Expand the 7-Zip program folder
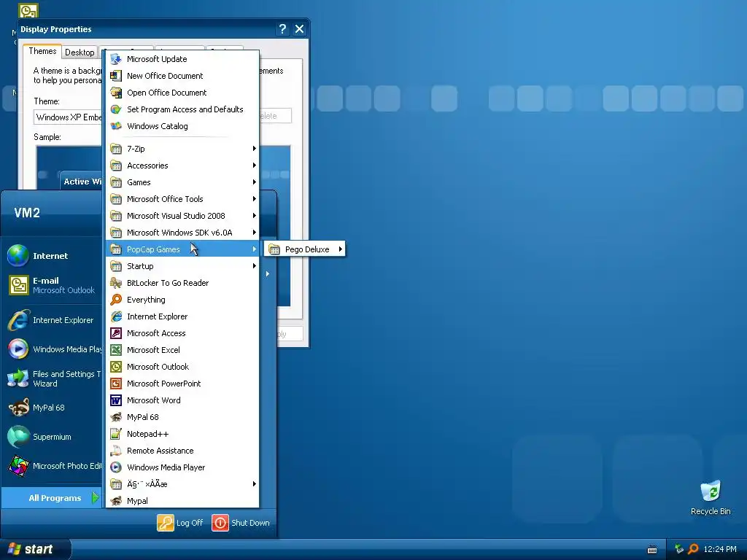Screen dimensions: 747x560 (182, 149)
